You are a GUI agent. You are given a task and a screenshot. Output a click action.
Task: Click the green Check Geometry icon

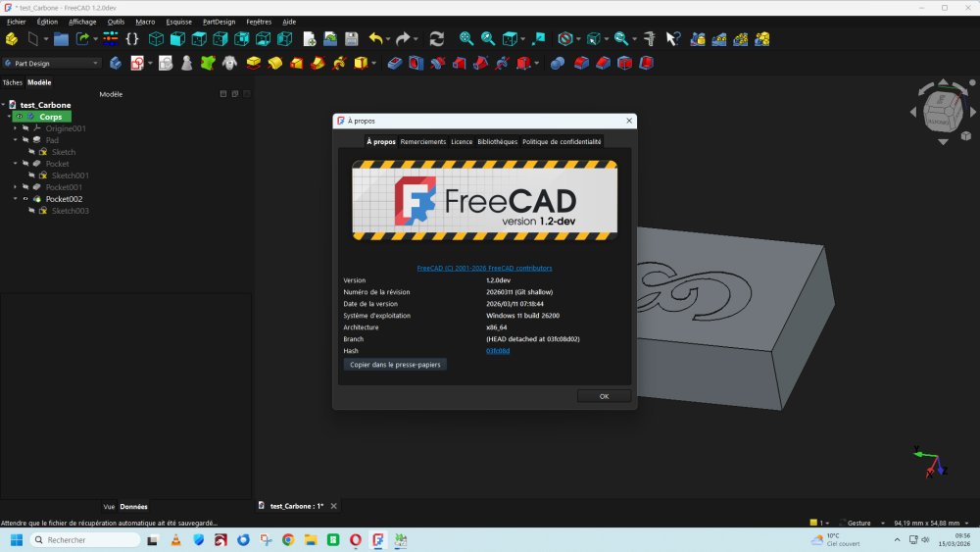(x=208, y=63)
